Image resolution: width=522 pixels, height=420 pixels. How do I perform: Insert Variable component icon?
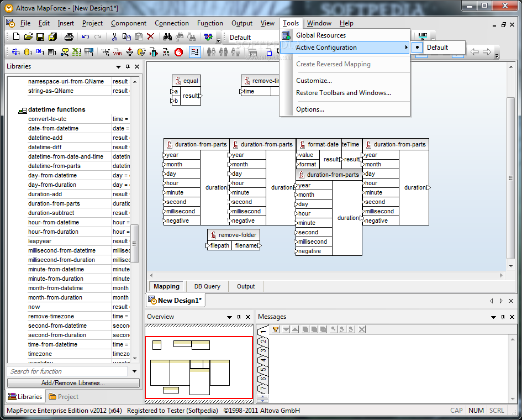point(118,52)
